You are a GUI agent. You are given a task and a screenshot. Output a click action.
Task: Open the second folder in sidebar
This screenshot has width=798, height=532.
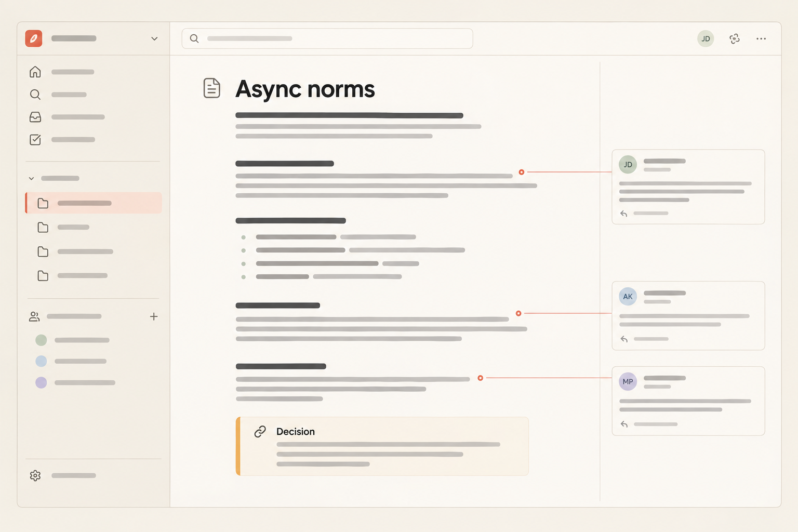[x=63, y=228]
